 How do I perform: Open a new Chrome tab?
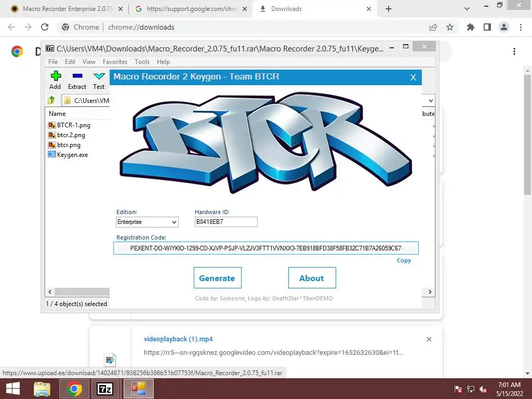389,9
